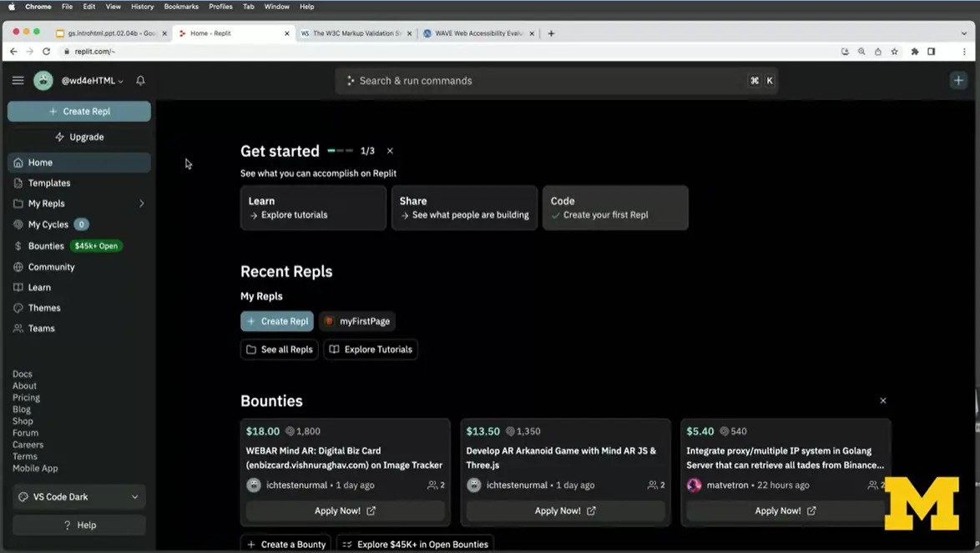
Task: Open the notification bell
Action: (139, 80)
